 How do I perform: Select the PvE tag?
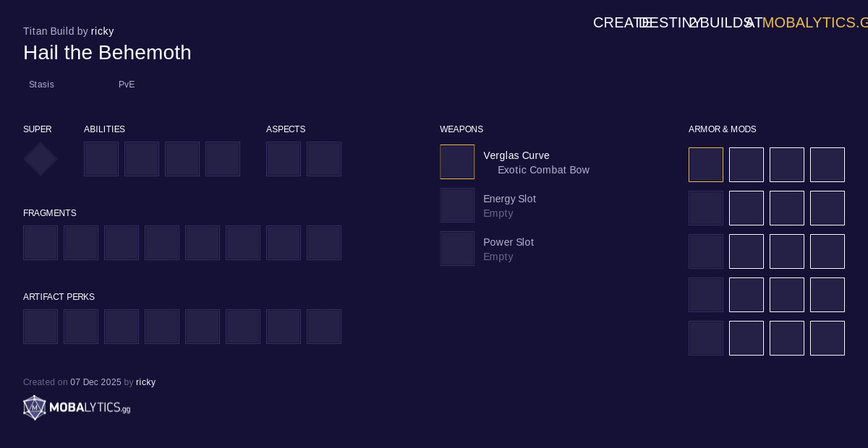coord(127,85)
